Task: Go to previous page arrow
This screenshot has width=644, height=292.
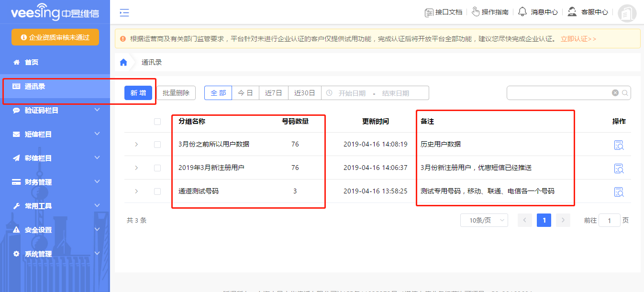Action: click(x=525, y=220)
